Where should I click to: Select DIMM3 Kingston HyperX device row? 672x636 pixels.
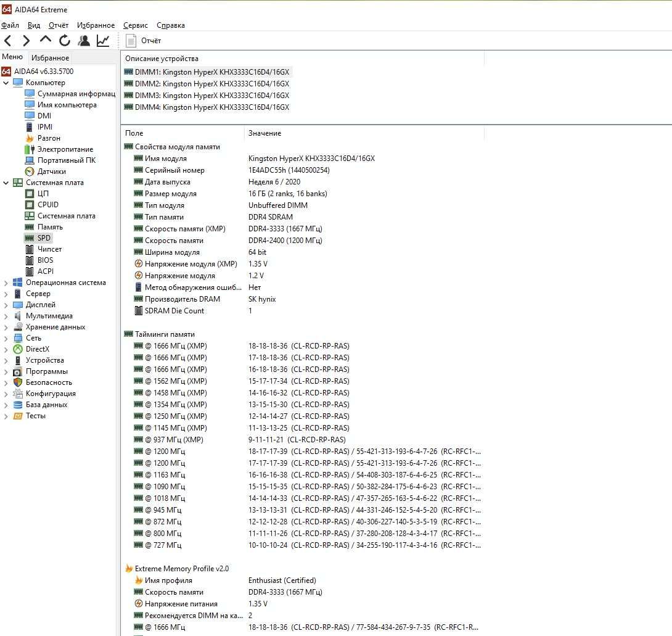point(207,95)
